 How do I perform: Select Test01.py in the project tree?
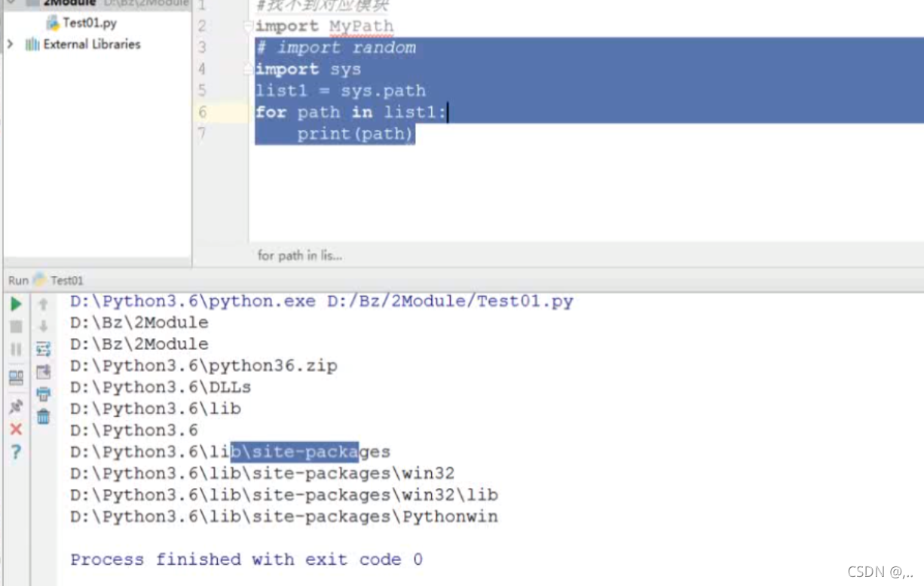(89, 23)
